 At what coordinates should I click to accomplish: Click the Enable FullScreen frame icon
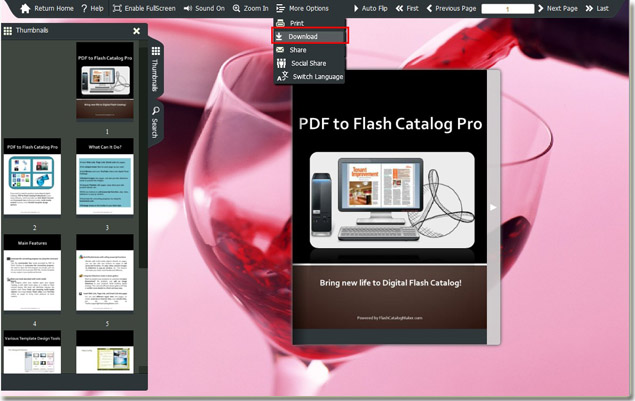[117, 9]
